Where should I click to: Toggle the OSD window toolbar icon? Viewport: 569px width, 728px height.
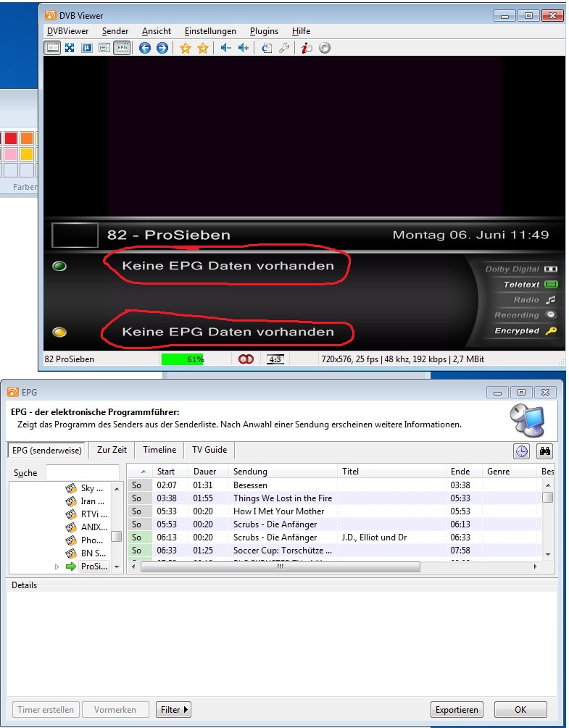(x=104, y=47)
